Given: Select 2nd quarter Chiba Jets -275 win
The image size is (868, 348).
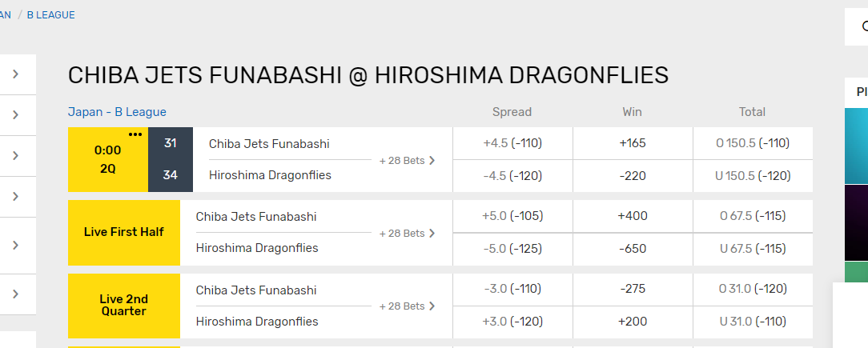Looking at the screenshot, I should point(633,289).
